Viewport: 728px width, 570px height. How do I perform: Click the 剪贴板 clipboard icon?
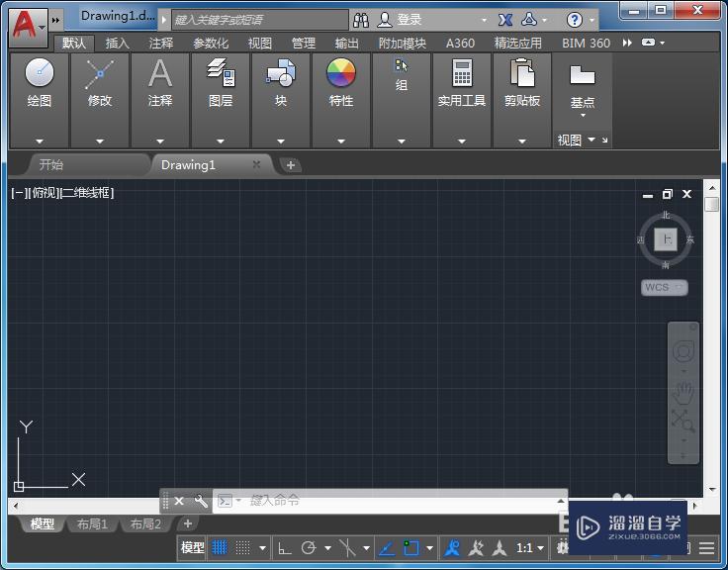tap(522, 74)
